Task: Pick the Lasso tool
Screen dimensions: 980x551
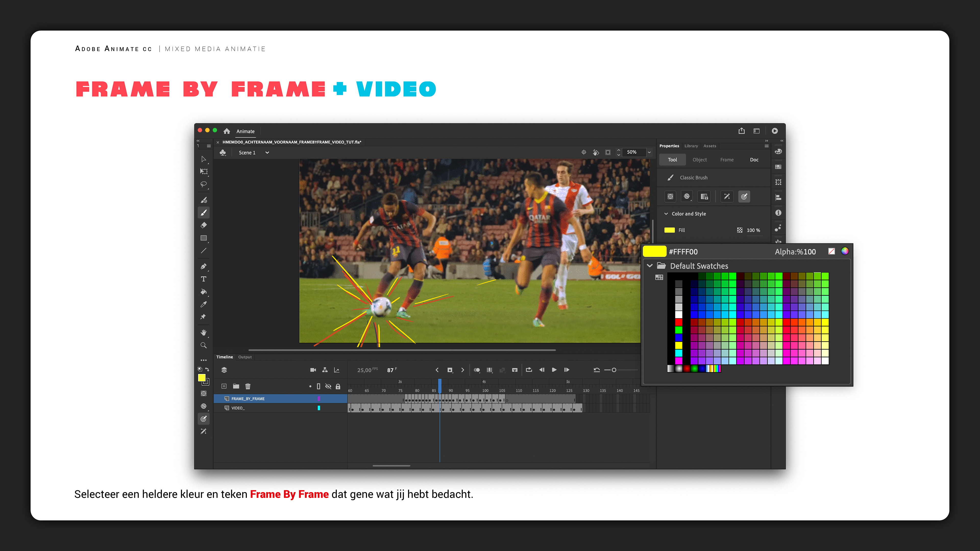Action: pos(204,184)
